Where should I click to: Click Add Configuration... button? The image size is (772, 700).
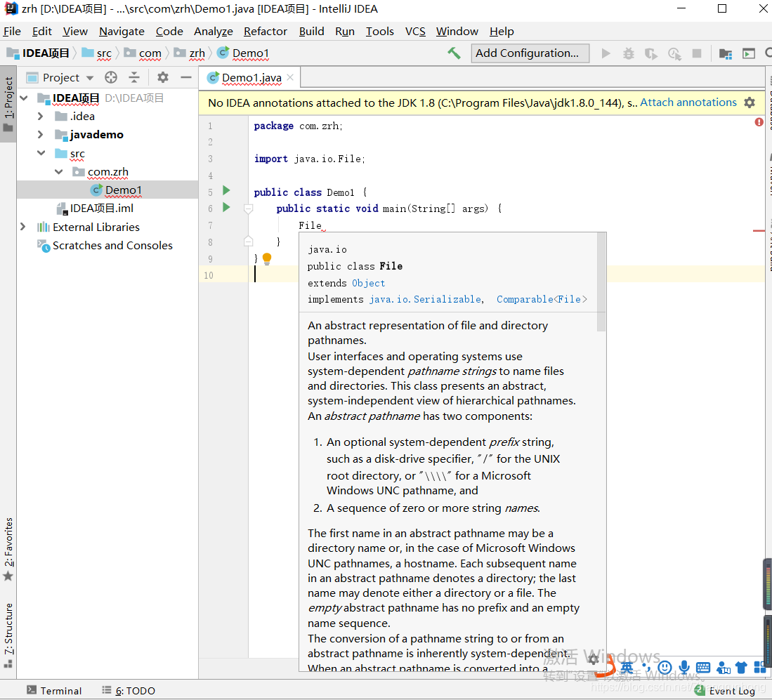(x=530, y=53)
